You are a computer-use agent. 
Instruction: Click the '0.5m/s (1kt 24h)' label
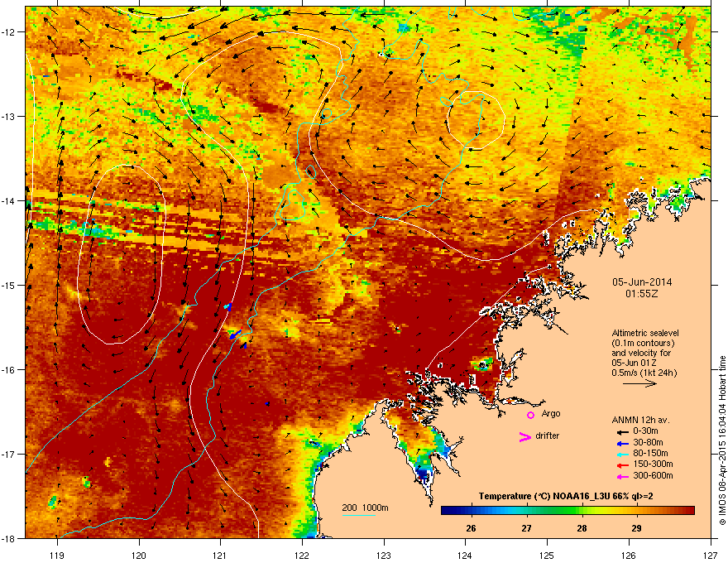(644, 373)
